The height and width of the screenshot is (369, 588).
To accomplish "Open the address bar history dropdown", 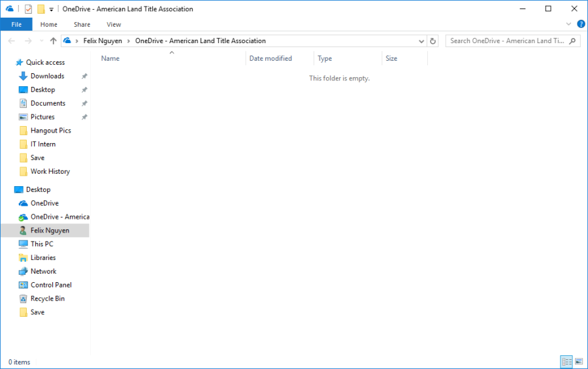I will (421, 41).
